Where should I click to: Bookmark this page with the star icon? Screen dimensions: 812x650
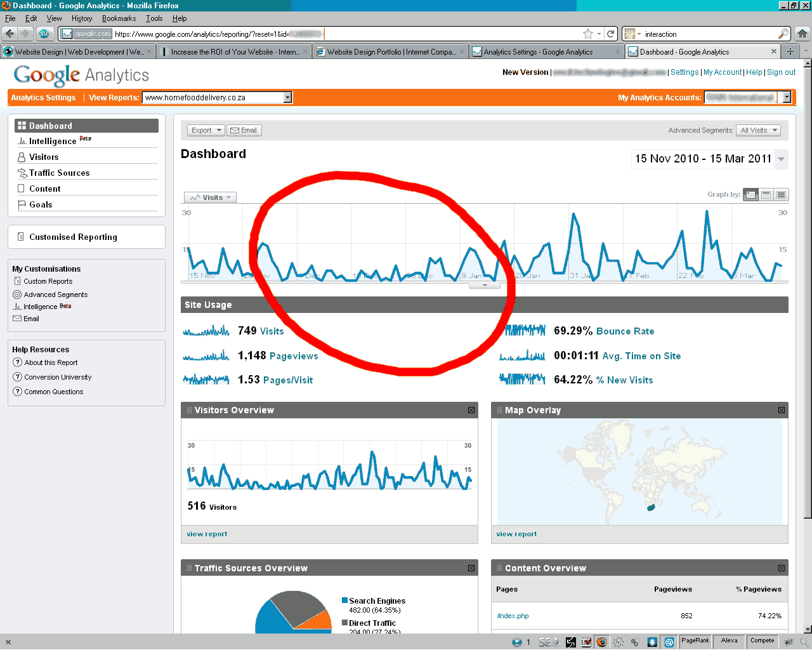(x=588, y=34)
